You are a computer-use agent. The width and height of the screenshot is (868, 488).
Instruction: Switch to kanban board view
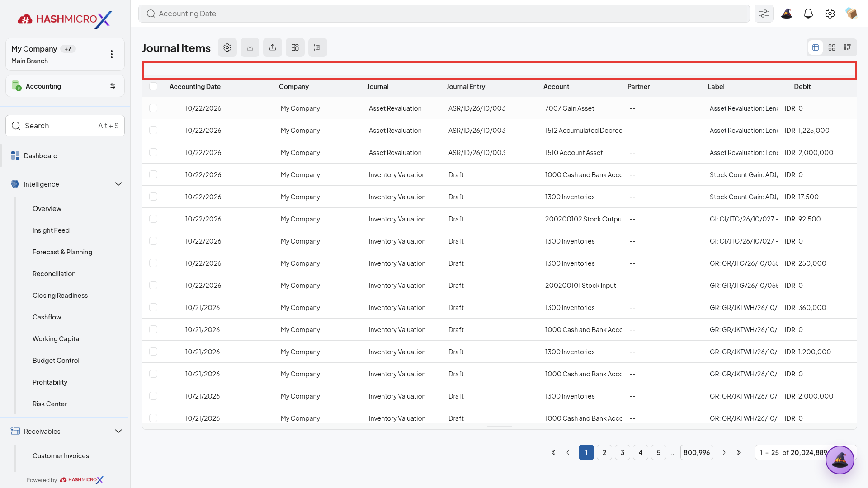pyautogui.click(x=848, y=47)
